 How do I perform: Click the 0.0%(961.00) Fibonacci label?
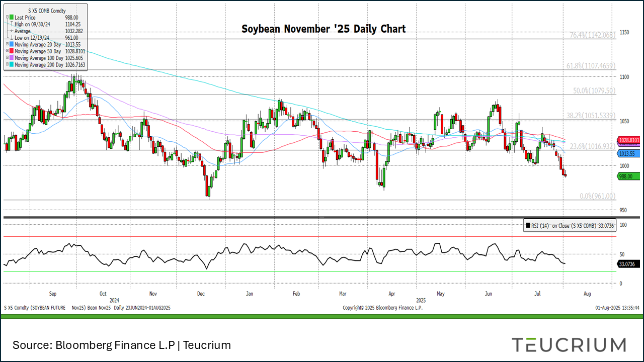[597, 196]
